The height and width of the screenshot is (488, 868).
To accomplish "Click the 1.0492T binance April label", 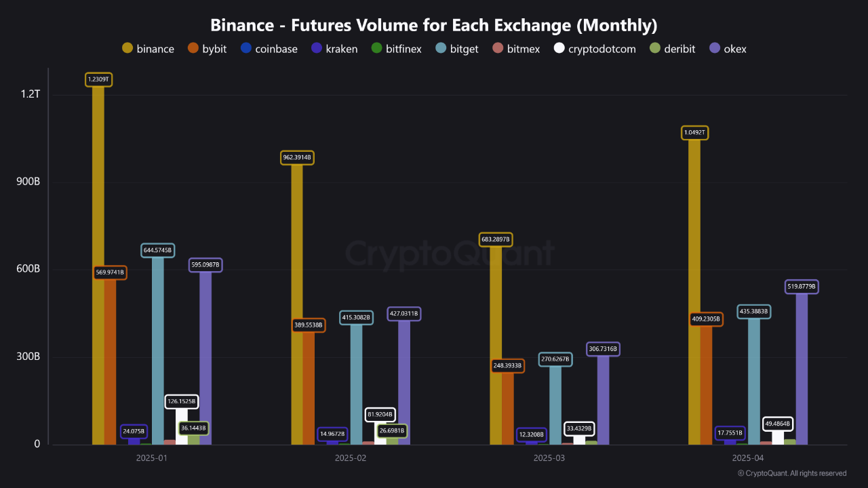I will [x=694, y=133].
